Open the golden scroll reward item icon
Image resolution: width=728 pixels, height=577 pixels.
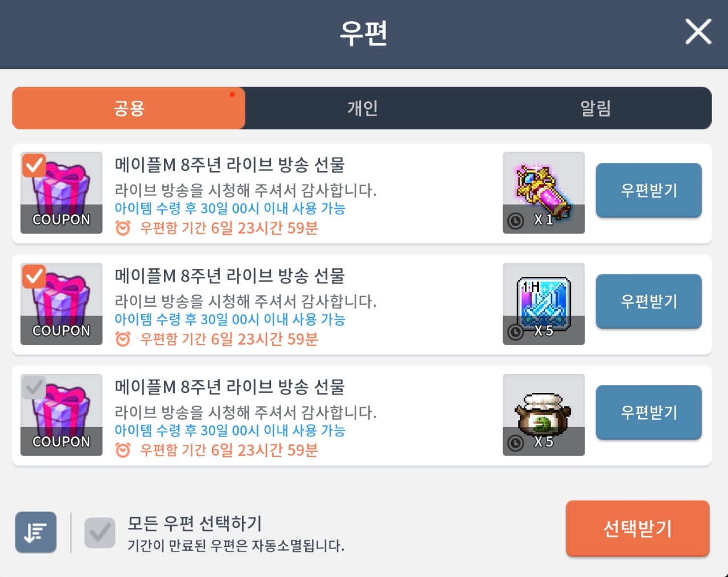point(544,193)
